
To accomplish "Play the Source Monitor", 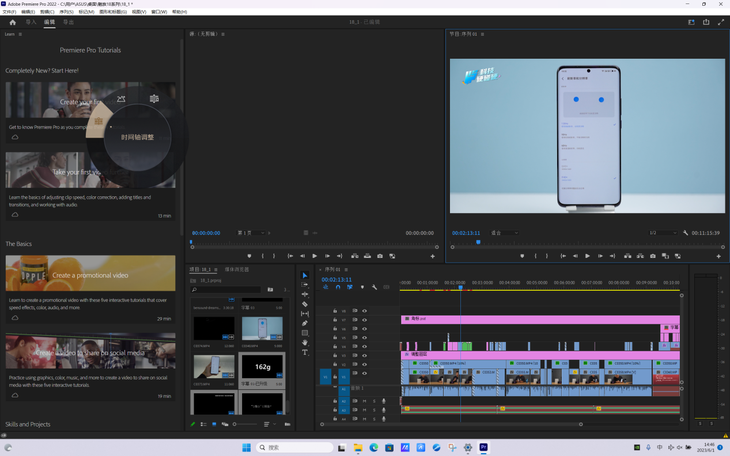I will [315, 256].
